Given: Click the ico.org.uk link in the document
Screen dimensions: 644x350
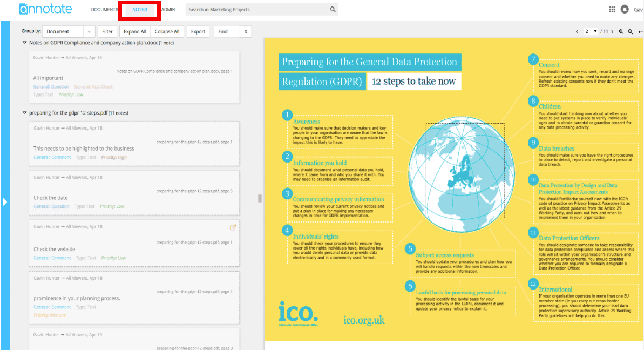Looking at the screenshot, I should [364, 320].
